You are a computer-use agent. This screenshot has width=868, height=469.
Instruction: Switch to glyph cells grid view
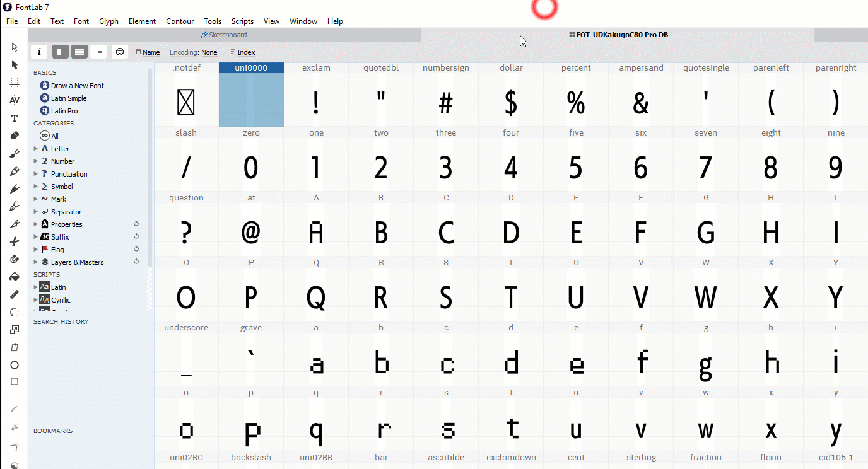(79, 52)
